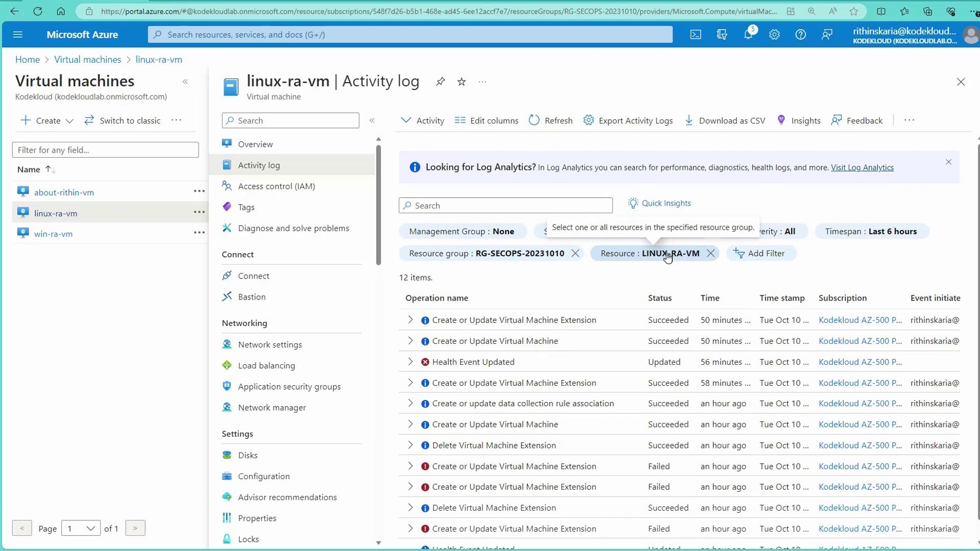Open Access control (IAM) menu item

(276, 186)
